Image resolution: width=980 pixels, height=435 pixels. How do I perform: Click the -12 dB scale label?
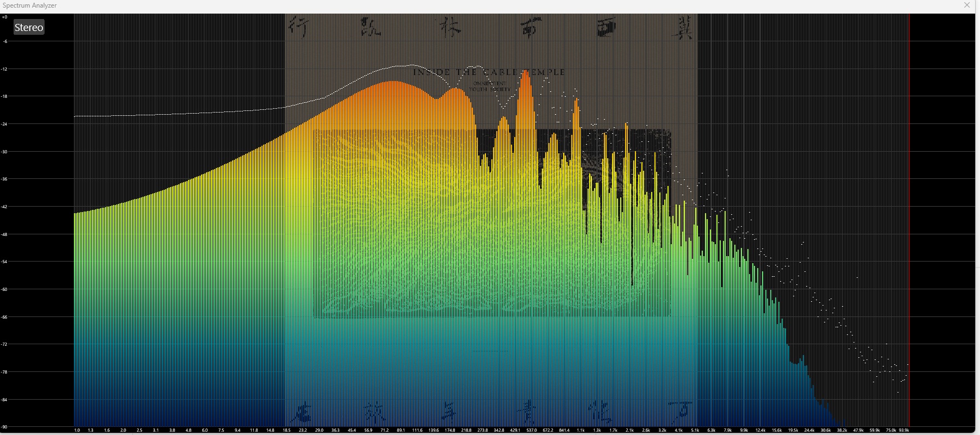pyautogui.click(x=5, y=69)
